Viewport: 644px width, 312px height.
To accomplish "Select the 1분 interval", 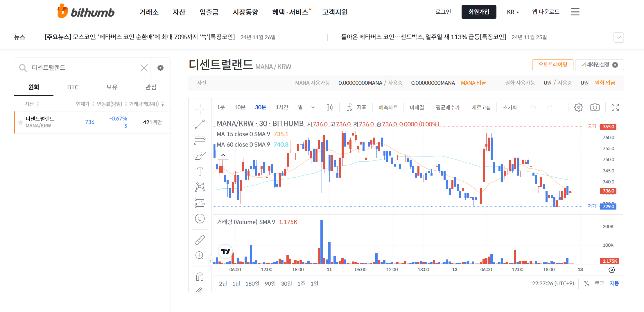I will tap(221, 107).
